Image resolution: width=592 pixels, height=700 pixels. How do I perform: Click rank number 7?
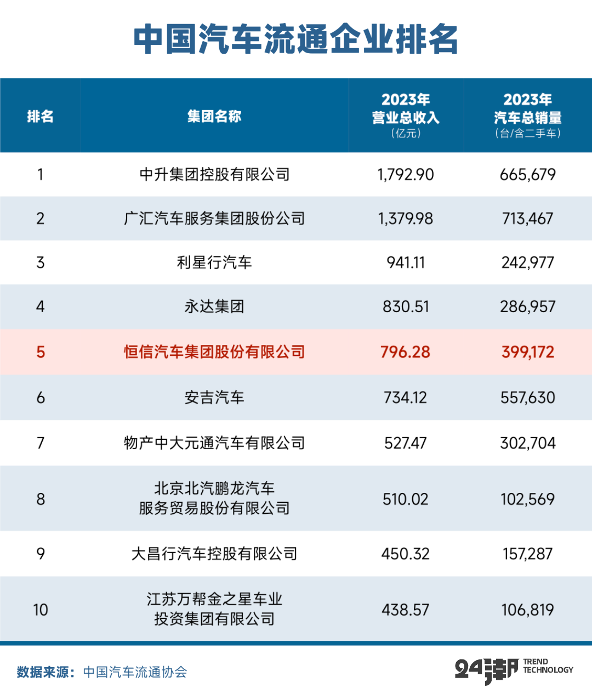pos(41,443)
